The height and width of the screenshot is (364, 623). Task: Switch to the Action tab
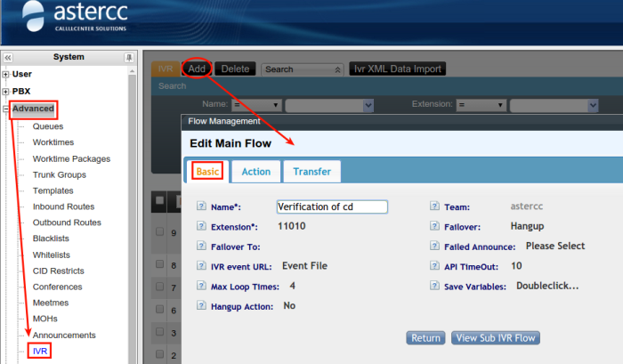(256, 172)
